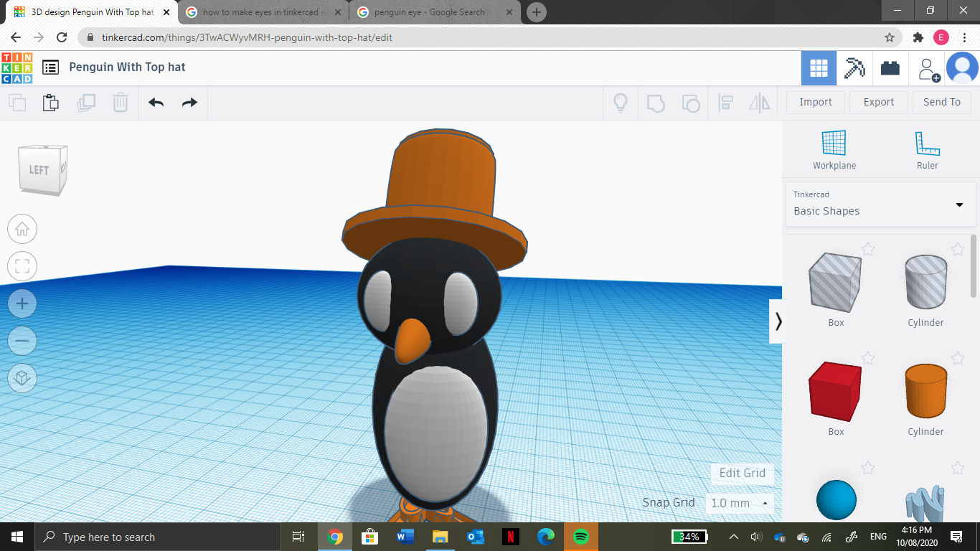Image resolution: width=980 pixels, height=551 pixels.
Task: Reload the browser page
Action: pos(62,37)
